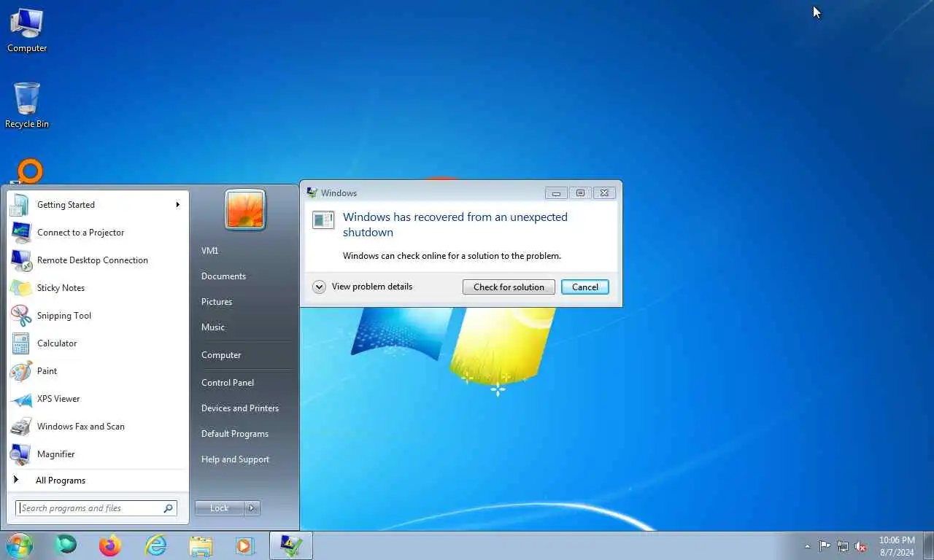This screenshot has height=560, width=934.
Task: Click the Windows Fax and Scan icon
Action: (x=20, y=427)
